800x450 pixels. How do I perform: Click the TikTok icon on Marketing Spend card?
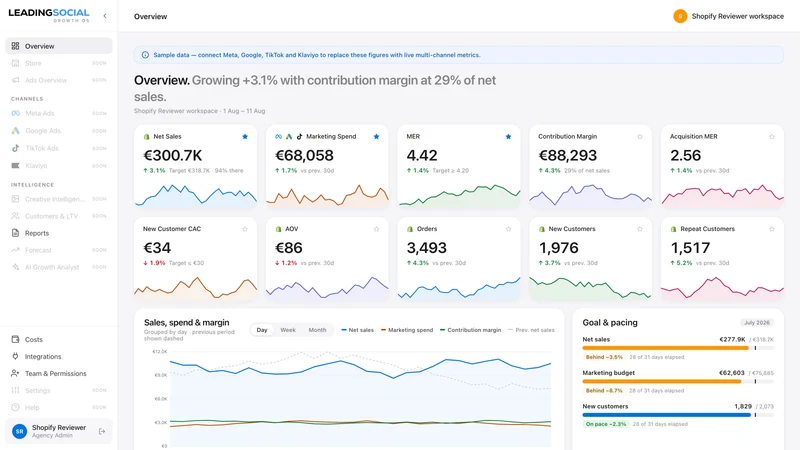click(299, 137)
